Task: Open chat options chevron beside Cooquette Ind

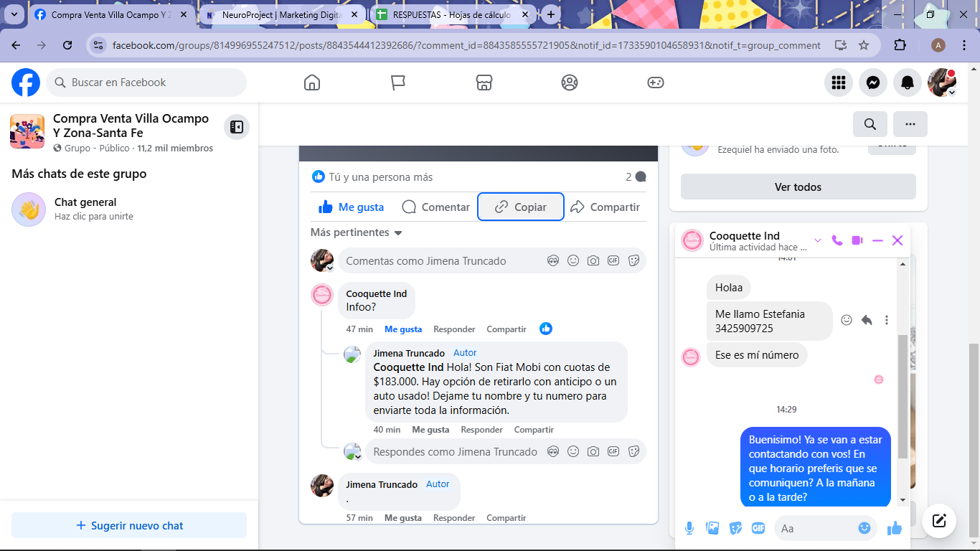Action: (817, 240)
